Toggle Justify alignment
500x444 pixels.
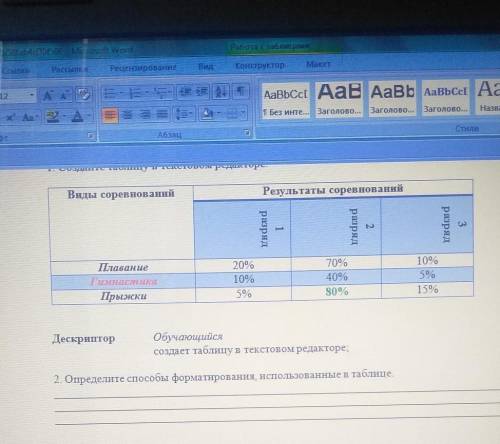point(162,115)
